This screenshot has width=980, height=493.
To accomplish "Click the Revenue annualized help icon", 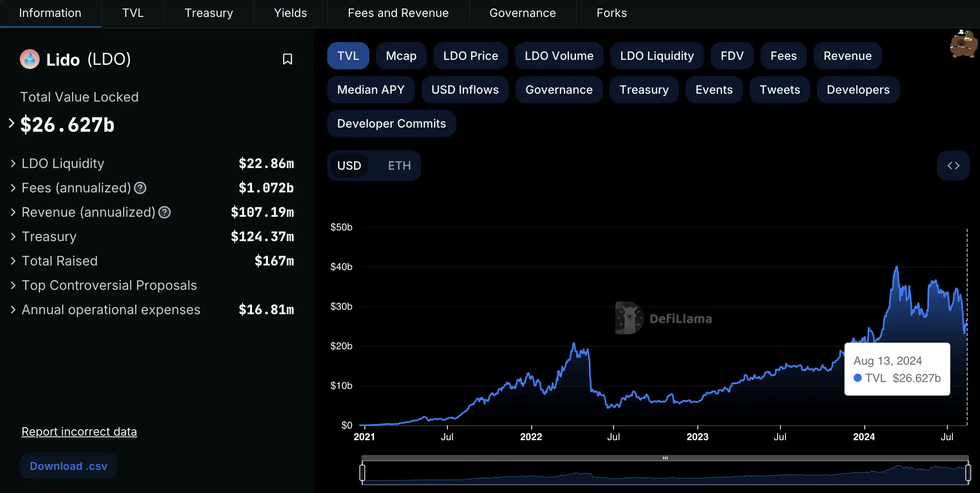I will pyautogui.click(x=164, y=213).
